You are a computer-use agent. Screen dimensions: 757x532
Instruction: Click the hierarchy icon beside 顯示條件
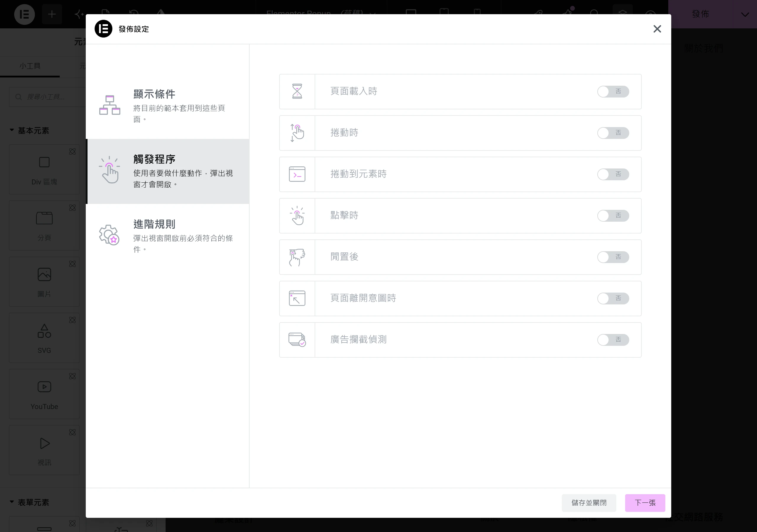[x=110, y=105]
